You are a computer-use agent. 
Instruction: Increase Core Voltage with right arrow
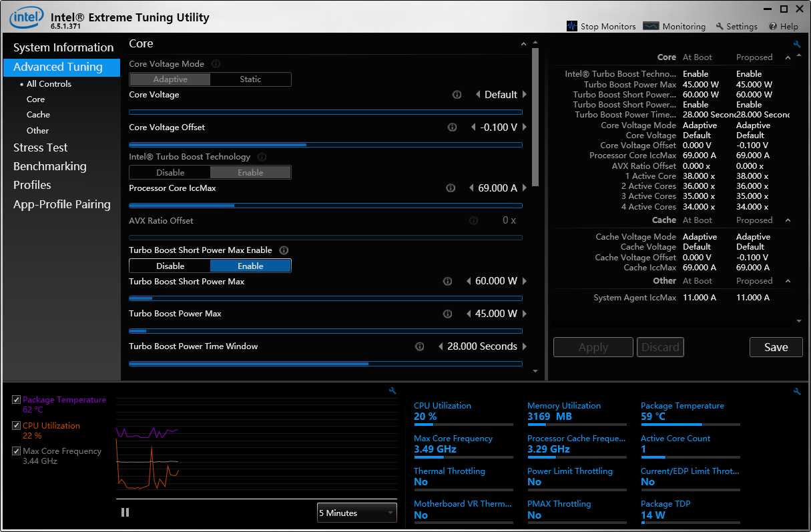pos(525,95)
